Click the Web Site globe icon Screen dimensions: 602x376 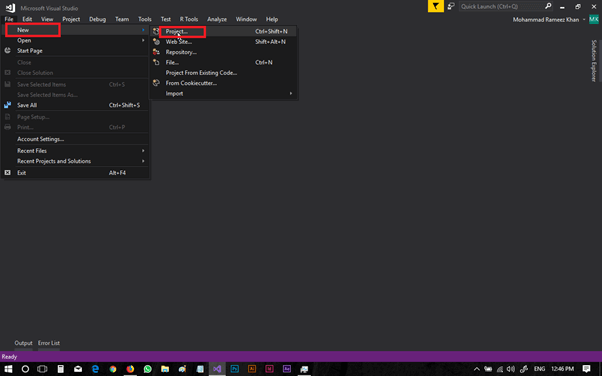[156, 42]
